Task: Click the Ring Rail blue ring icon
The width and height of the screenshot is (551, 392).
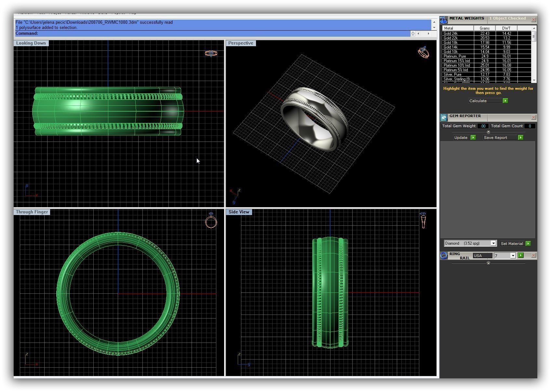Action: pos(444,256)
